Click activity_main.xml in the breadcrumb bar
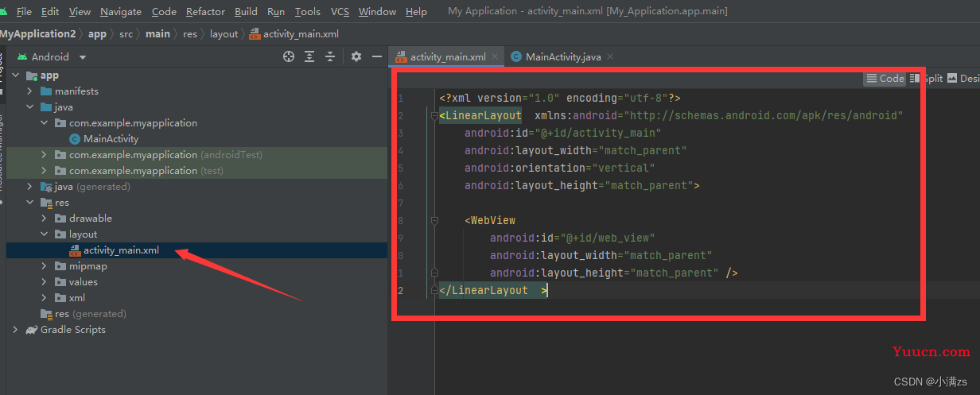Viewport: 980px width, 395px height. 294,34
